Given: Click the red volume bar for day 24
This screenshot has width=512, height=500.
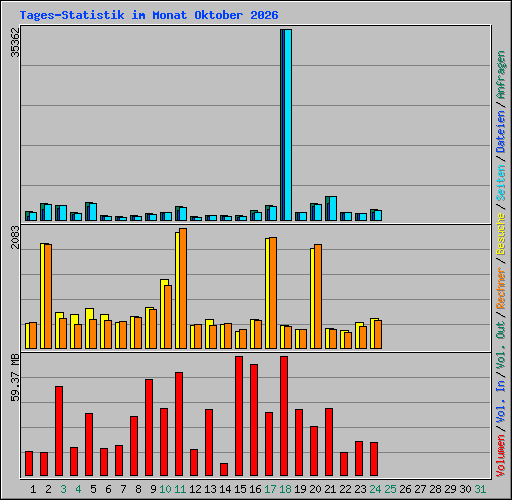Looking at the screenshot, I should pyautogui.click(x=374, y=459).
